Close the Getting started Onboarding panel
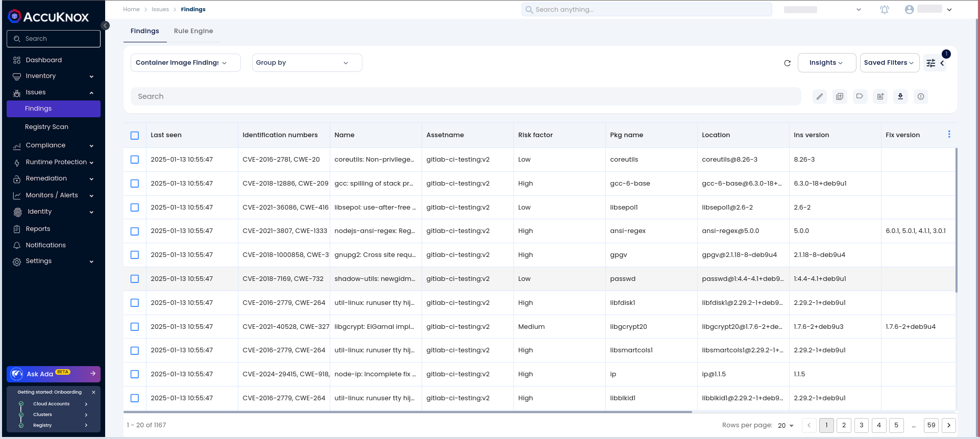 point(93,392)
